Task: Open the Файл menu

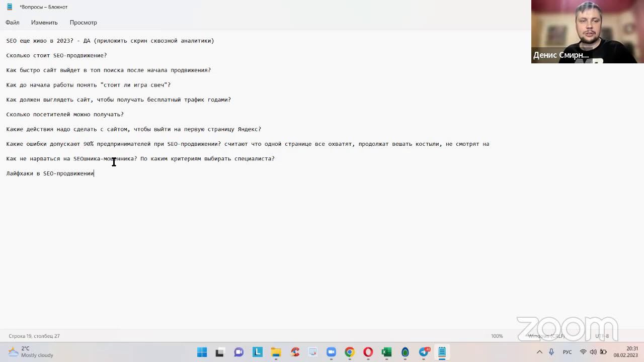Action: 13,23
